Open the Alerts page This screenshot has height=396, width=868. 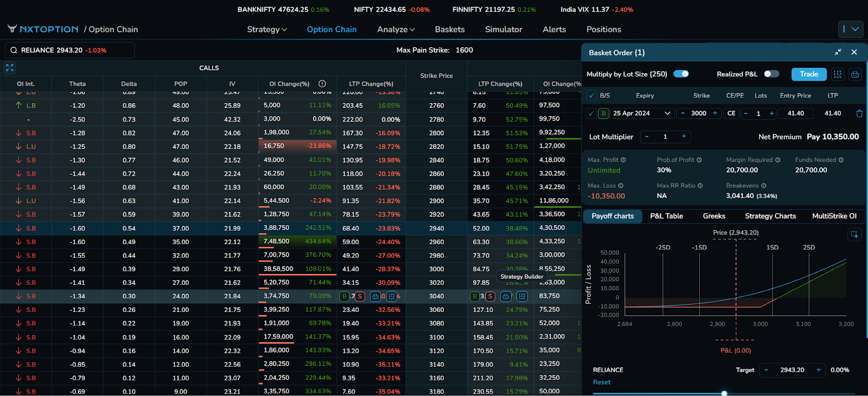[554, 29]
